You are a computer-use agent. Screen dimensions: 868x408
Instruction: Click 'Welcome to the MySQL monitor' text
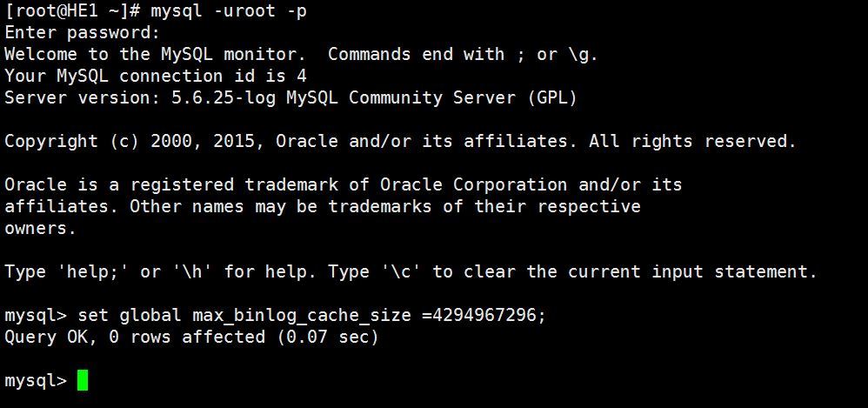pos(155,54)
